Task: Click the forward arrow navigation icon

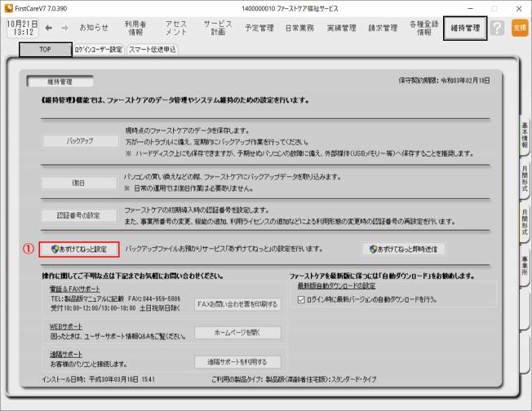Action: (65, 28)
